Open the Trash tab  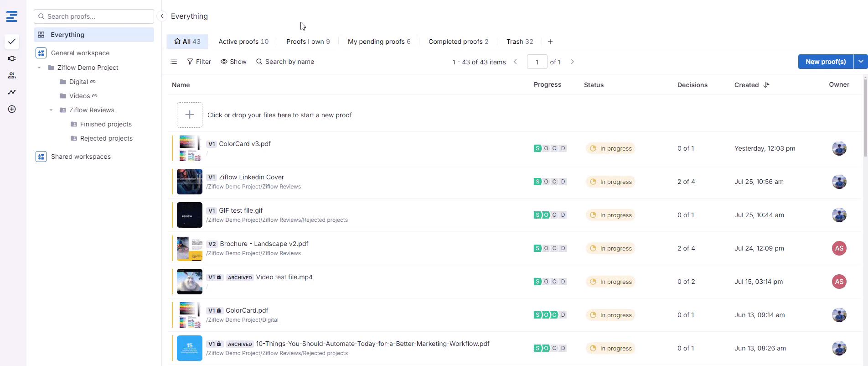tap(519, 42)
